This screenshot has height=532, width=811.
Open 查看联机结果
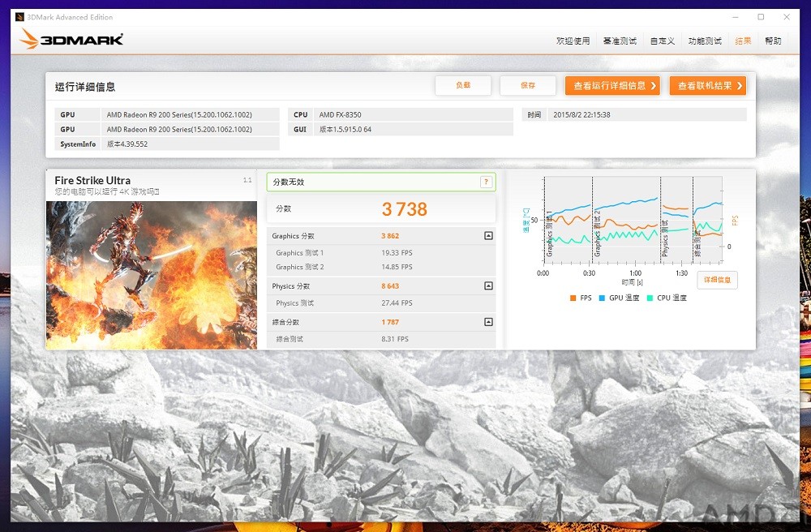708,86
